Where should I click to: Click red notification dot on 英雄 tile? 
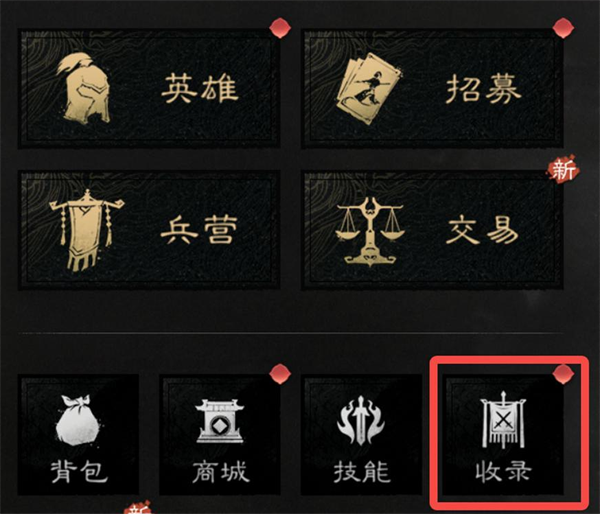pyautogui.click(x=280, y=28)
